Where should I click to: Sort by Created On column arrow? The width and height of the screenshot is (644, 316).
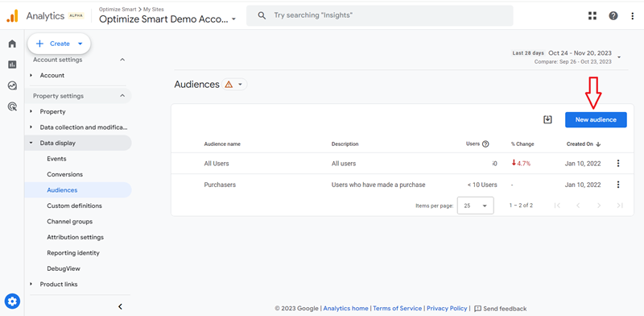click(x=598, y=144)
